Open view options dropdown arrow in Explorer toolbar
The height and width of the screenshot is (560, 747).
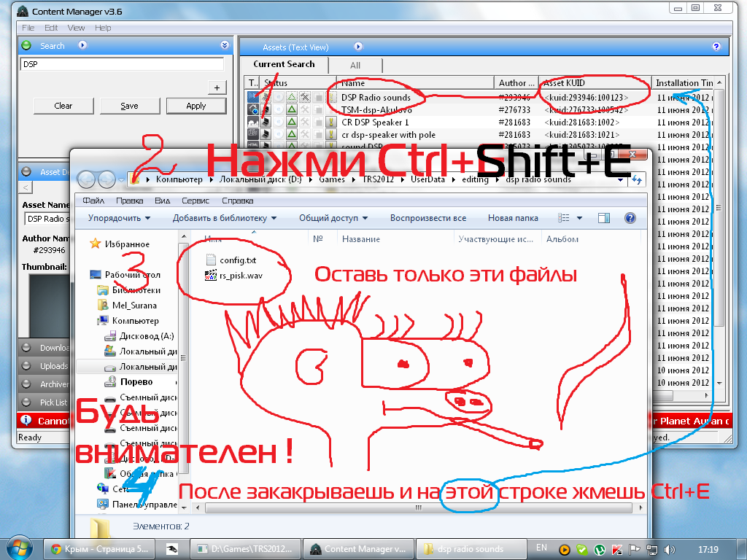[579, 218]
